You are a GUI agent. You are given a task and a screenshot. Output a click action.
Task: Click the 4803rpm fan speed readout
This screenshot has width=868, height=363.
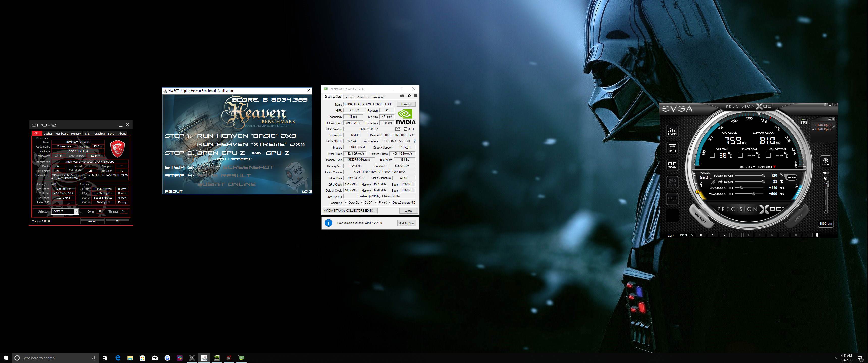pyautogui.click(x=826, y=223)
